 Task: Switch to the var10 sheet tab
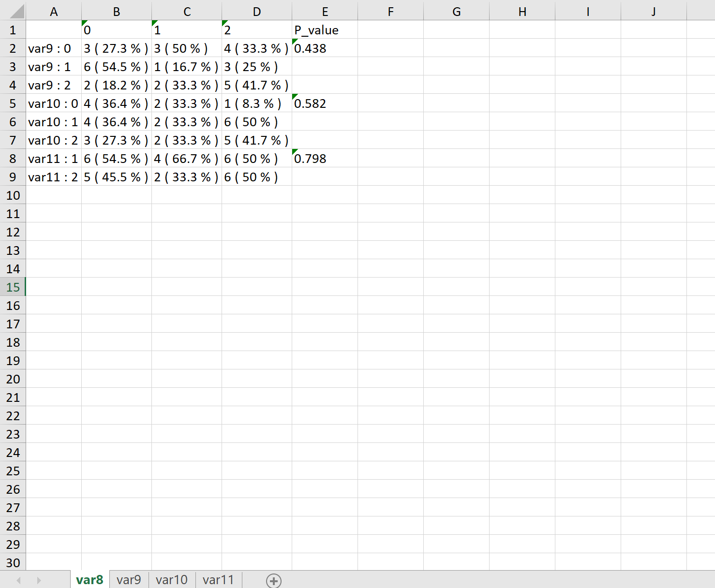pos(172,579)
